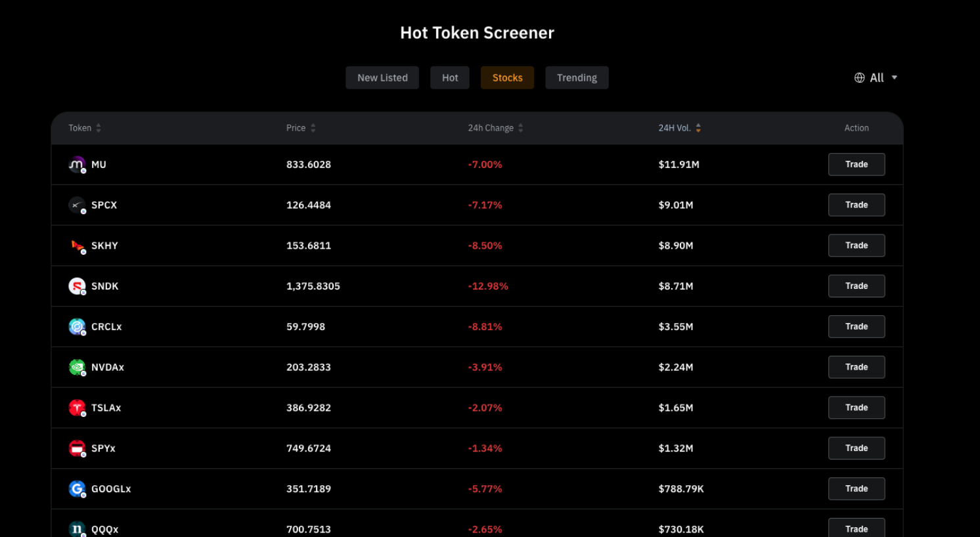The width and height of the screenshot is (980, 537).
Task: Click the MU token logo icon
Action: click(77, 165)
